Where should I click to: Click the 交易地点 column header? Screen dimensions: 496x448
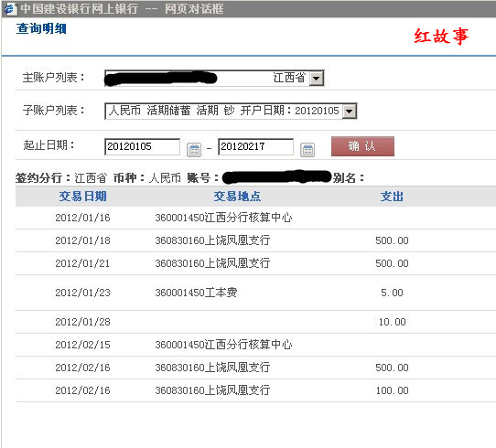click(x=237, y=197)
